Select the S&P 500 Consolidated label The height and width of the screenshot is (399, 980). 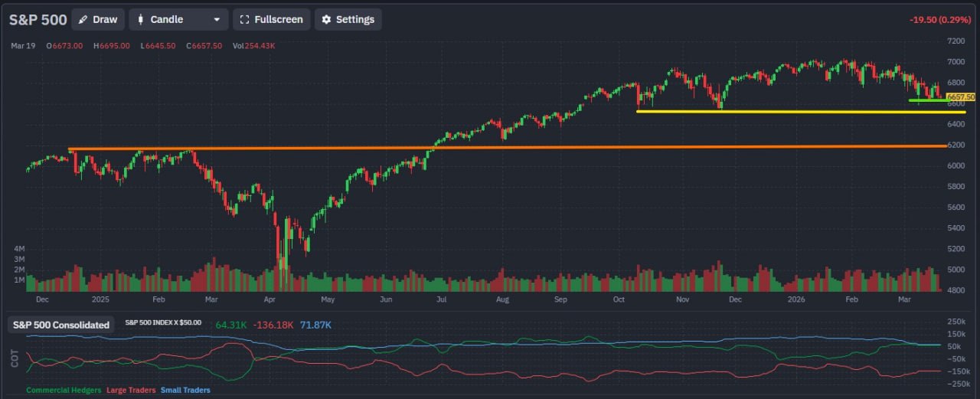coord(61,325)
